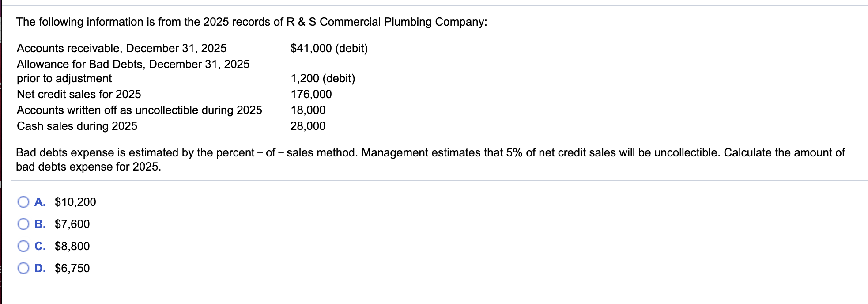868x304 pixels.
Task: Click the Net credit sales for 2025 label
Action: tap(79, 94)
